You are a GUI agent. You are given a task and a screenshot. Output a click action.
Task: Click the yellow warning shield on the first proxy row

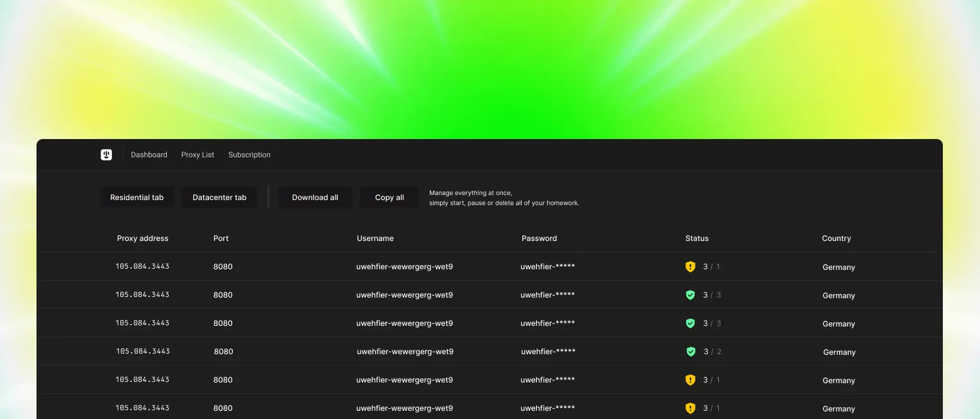tap(690, 266)
